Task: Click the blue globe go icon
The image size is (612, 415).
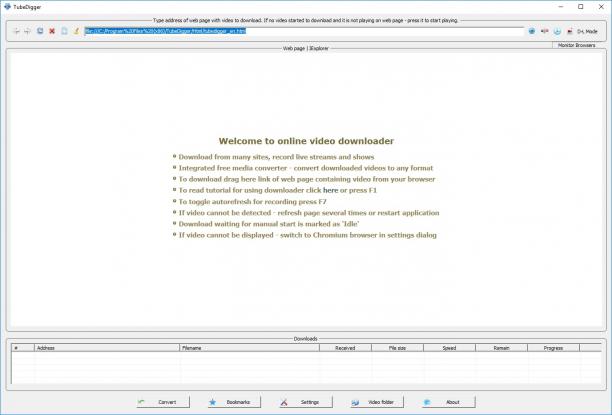Action: pyautogui.click(x=532, y=31)
